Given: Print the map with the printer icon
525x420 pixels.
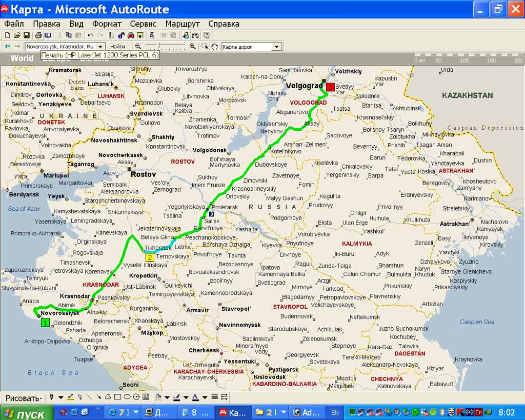Looking at the screenshot, I should click(x=38, y=35).
